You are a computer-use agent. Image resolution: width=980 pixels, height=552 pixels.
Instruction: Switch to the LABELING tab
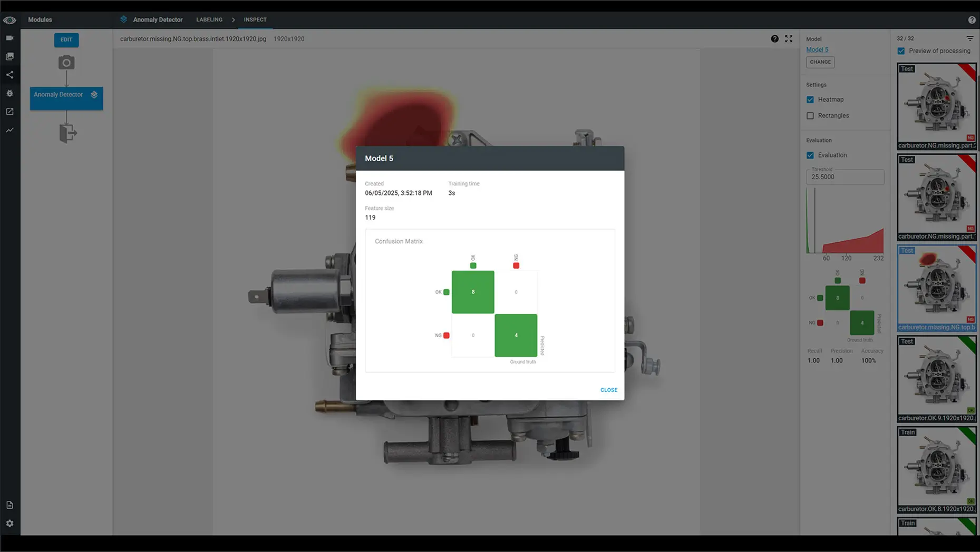pos(209,19)
